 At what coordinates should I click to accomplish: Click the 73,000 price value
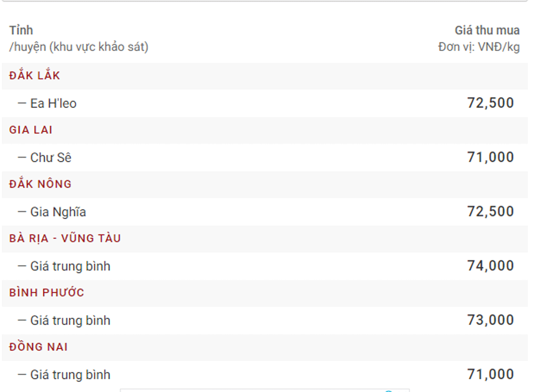tap(490, 320)
